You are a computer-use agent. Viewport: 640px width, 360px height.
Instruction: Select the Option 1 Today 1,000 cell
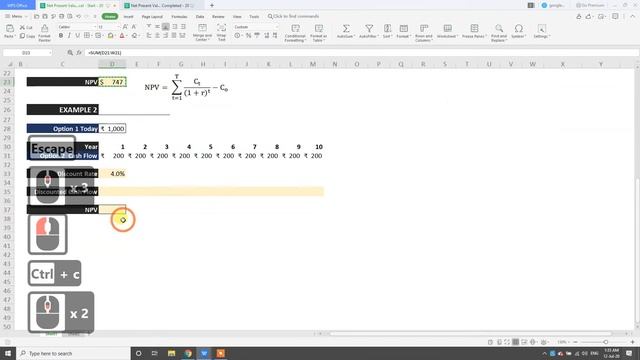[112, 129]
